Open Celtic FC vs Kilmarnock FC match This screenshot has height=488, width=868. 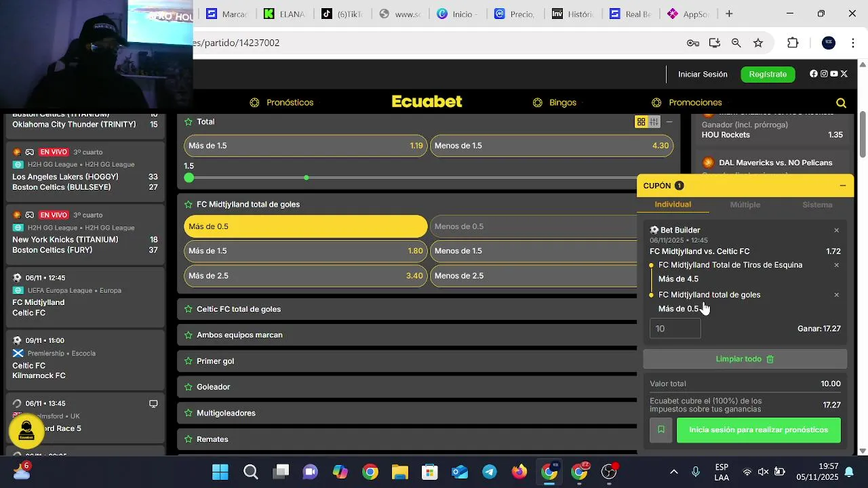click(x=85, y=359)
